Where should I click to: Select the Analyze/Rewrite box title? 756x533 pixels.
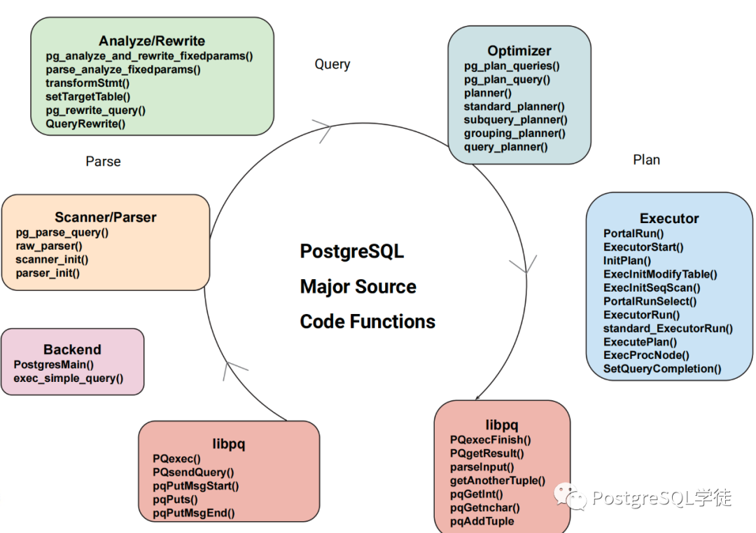point(152,41)
